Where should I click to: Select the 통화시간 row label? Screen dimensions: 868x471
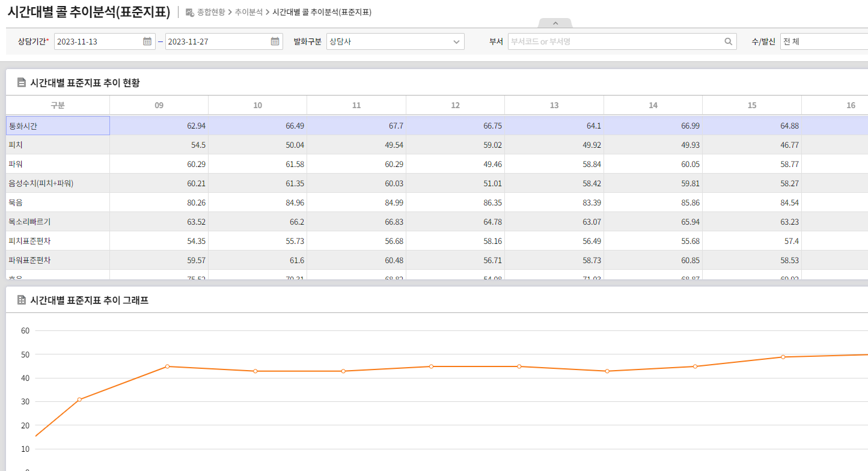click(x=58, y=126)
